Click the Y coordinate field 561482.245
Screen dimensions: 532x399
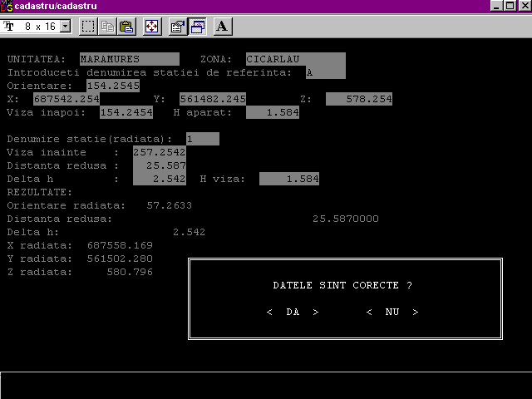(x=213, y=99)
